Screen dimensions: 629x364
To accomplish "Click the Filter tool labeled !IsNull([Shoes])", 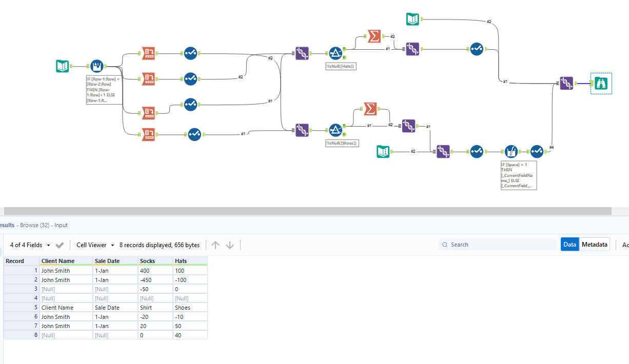I will click(x=335, y=130).
